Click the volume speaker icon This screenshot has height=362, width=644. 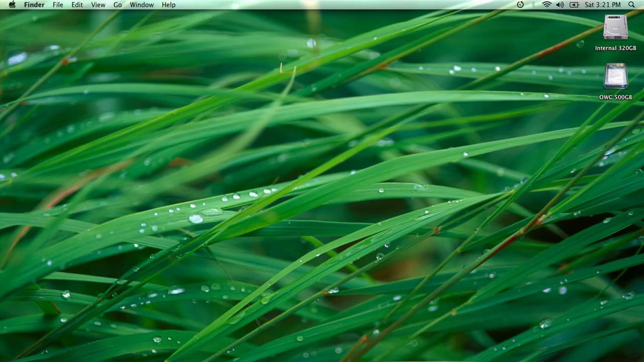pos(560,5)
